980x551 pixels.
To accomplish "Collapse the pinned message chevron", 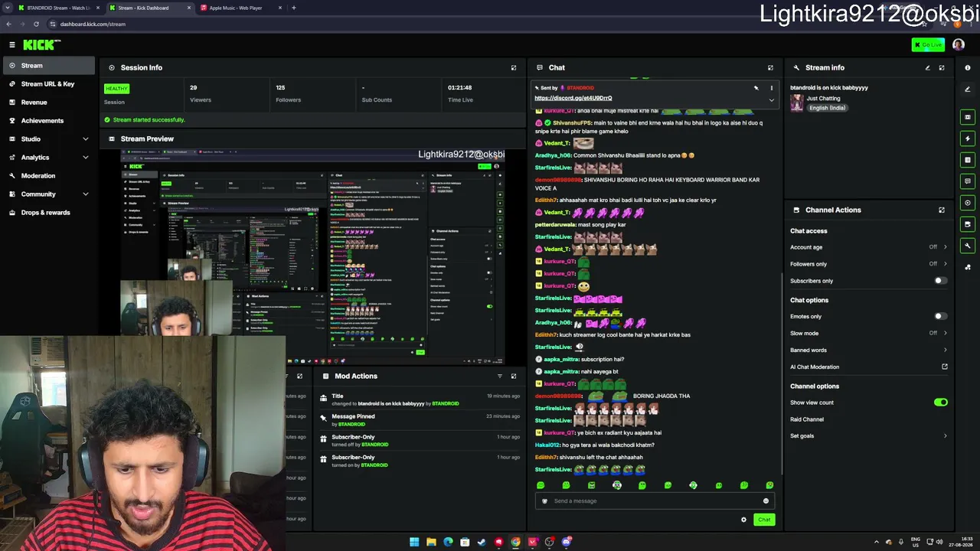I will pos(771,99).
